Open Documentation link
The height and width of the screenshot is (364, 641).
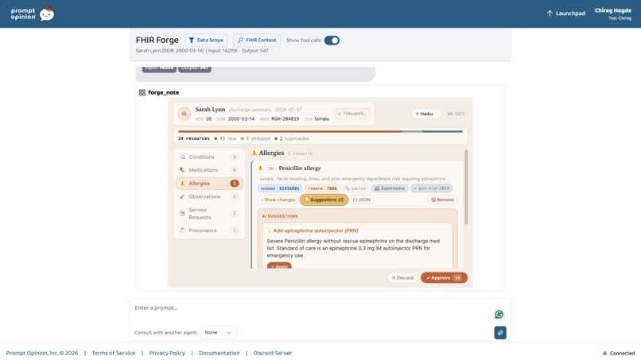click(219, 353)
